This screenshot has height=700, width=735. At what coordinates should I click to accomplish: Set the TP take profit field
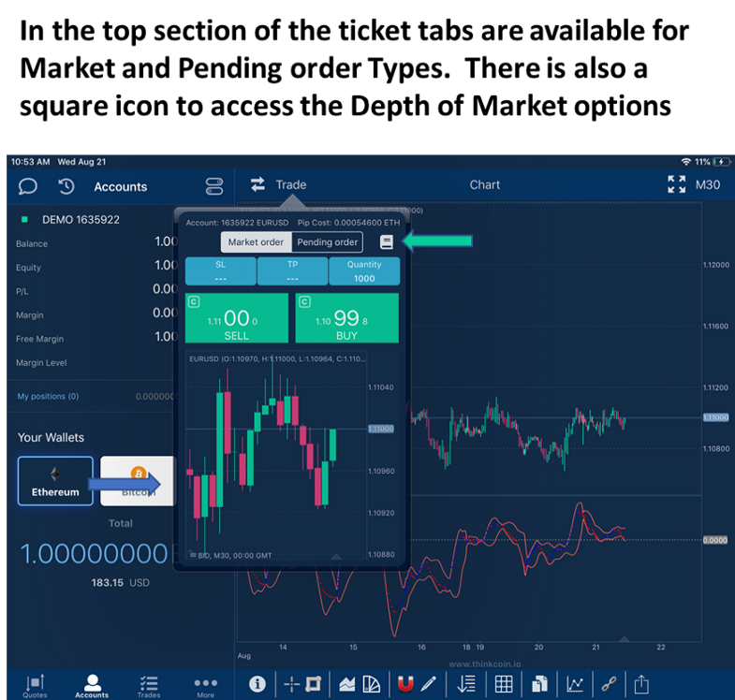[292, 270]
